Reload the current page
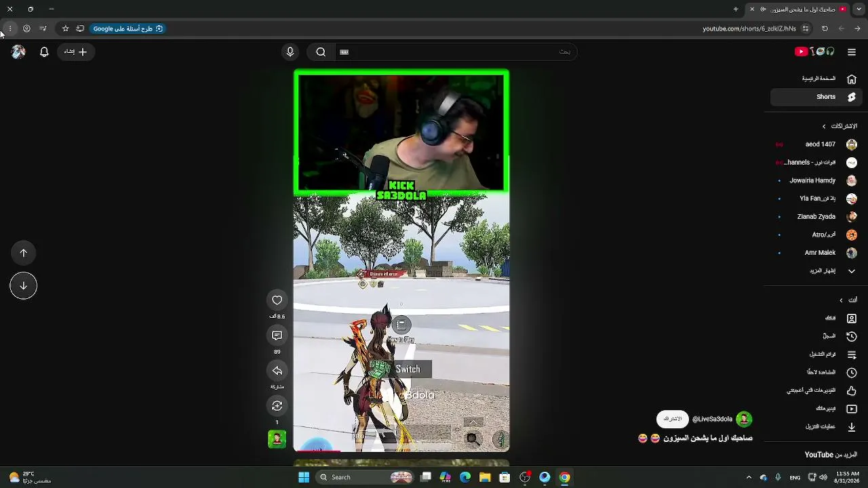Viewport: 868px width, 488px height. [x=825, y=28]
